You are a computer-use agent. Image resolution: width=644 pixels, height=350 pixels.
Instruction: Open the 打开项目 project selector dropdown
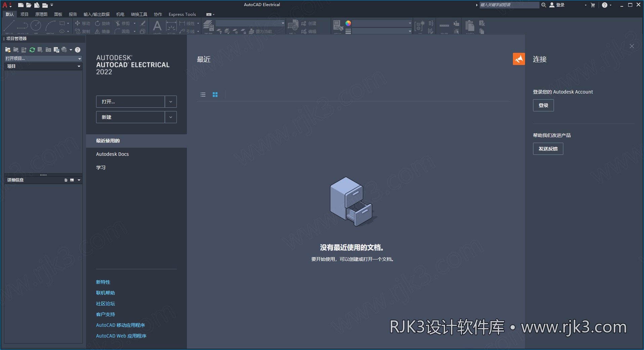(43, 59)
